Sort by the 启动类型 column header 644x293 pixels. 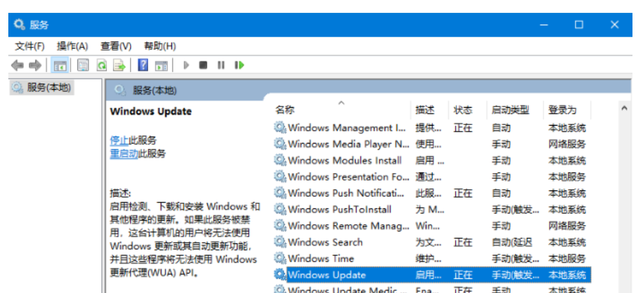(x=510, y=110)
